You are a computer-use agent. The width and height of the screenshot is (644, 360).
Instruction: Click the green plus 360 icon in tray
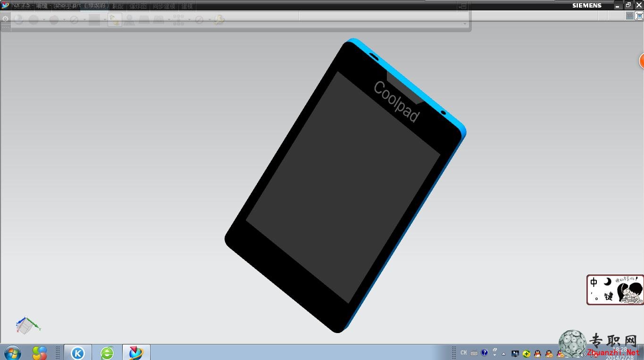click(527, 353)
